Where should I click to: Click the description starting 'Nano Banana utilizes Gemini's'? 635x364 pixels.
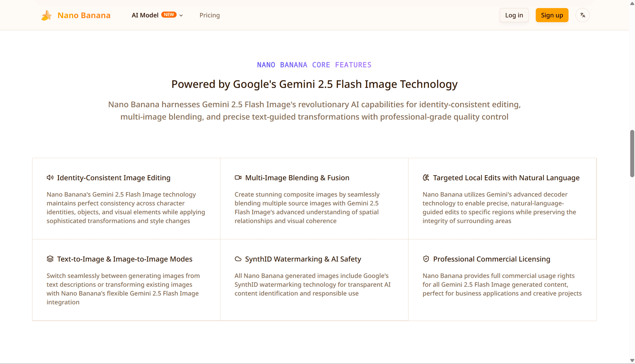point(499,208)
